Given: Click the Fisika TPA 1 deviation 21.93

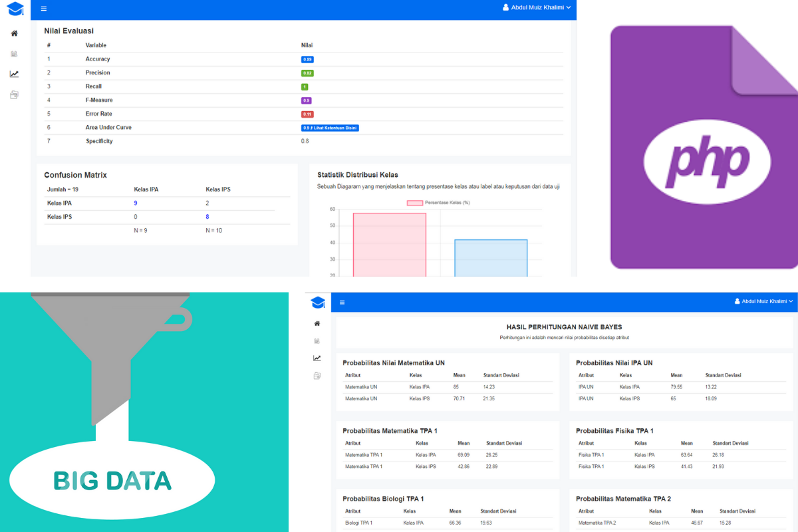Looking at the screenshot, I should coord(719,466).
